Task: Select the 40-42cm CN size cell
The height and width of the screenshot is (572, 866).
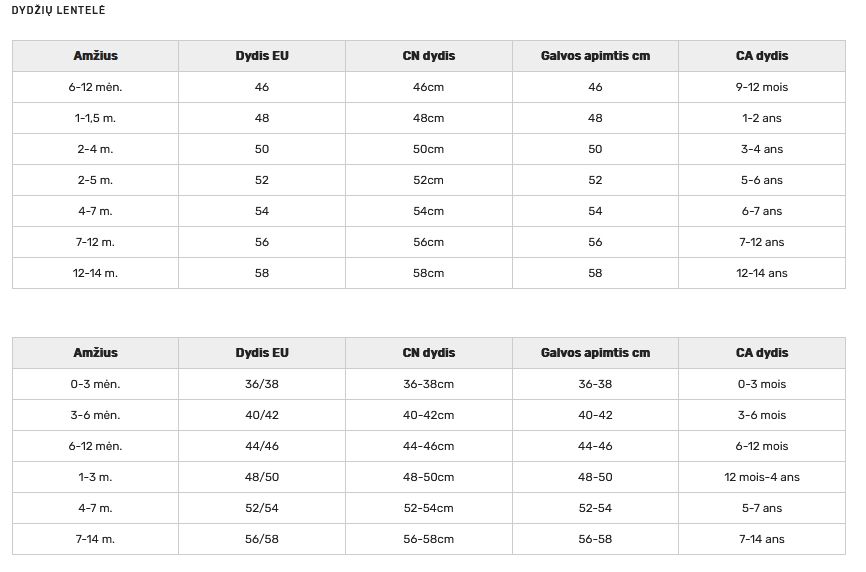Action: pyautogui.click(x=428, y=415)
